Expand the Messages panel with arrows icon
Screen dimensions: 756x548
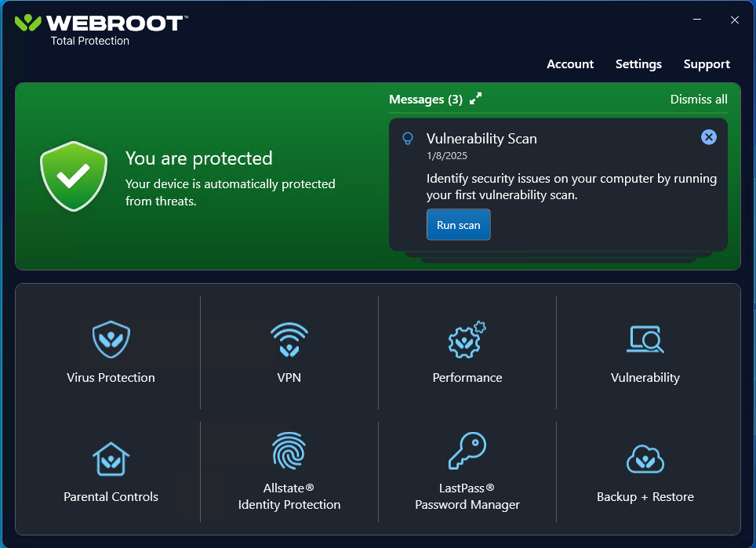pos(475,98)
